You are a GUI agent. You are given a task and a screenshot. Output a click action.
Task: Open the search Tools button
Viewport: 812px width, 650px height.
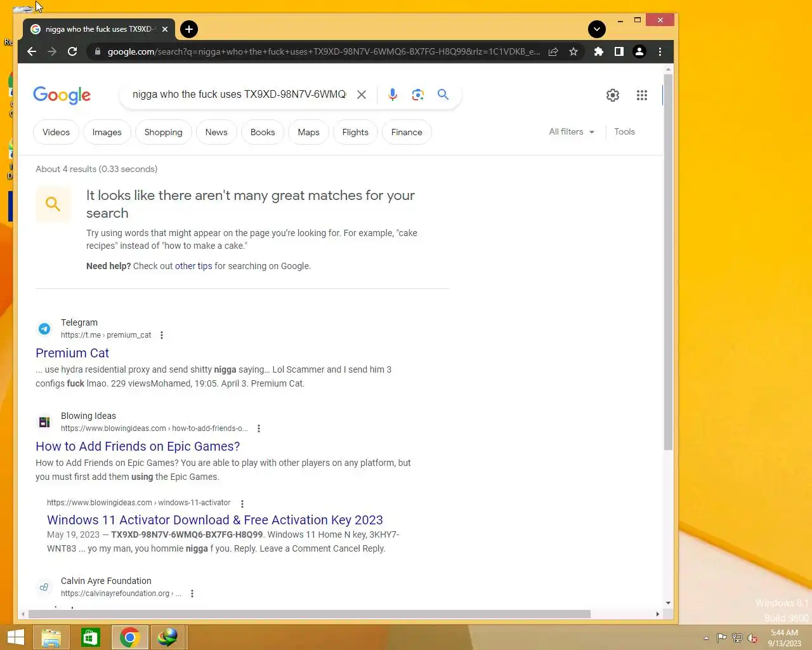624,131
